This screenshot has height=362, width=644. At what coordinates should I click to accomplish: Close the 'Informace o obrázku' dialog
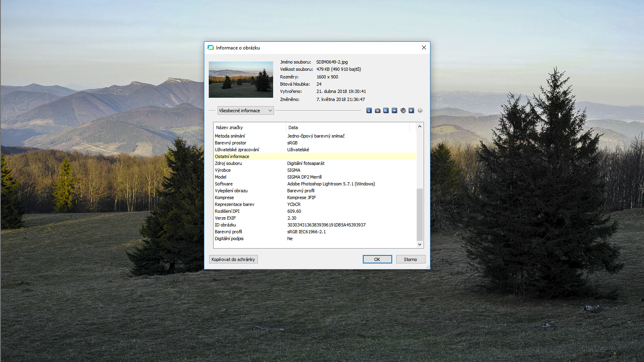point(424,47)
